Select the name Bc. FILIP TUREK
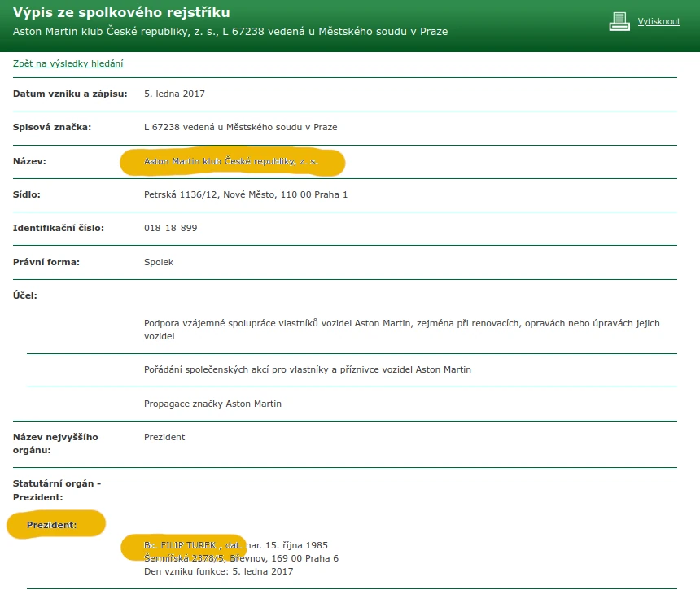The width and height of the screenshot is (700, 590). 180,545
